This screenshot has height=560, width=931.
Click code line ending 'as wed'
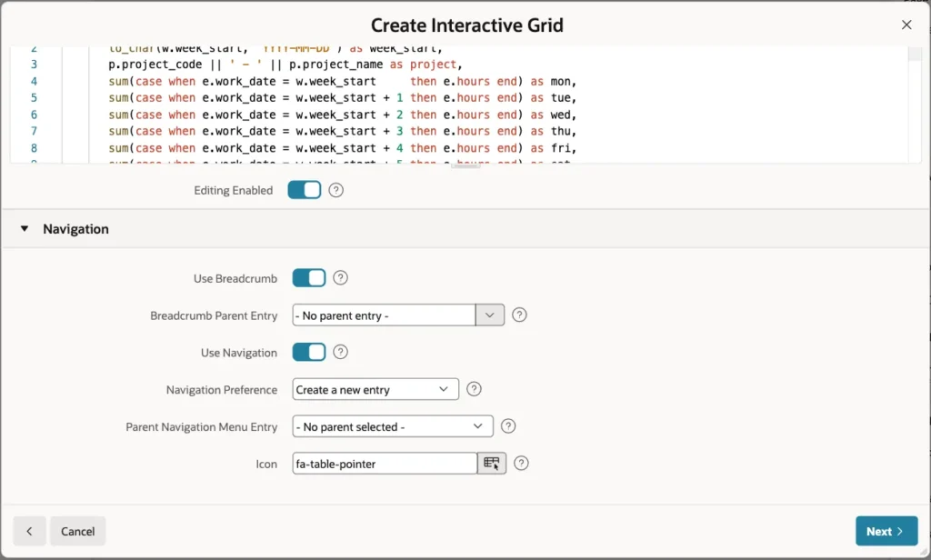pos(343,115)
